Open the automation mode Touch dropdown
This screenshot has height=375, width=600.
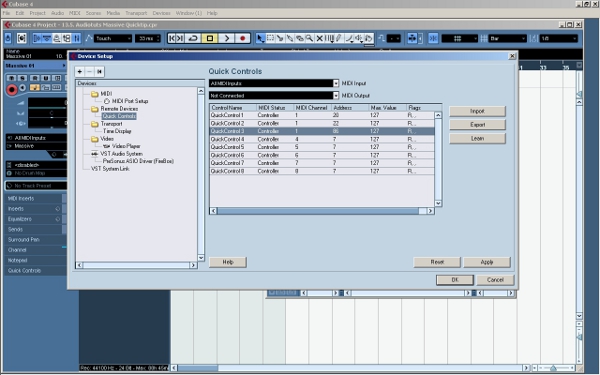coord(113,38)
